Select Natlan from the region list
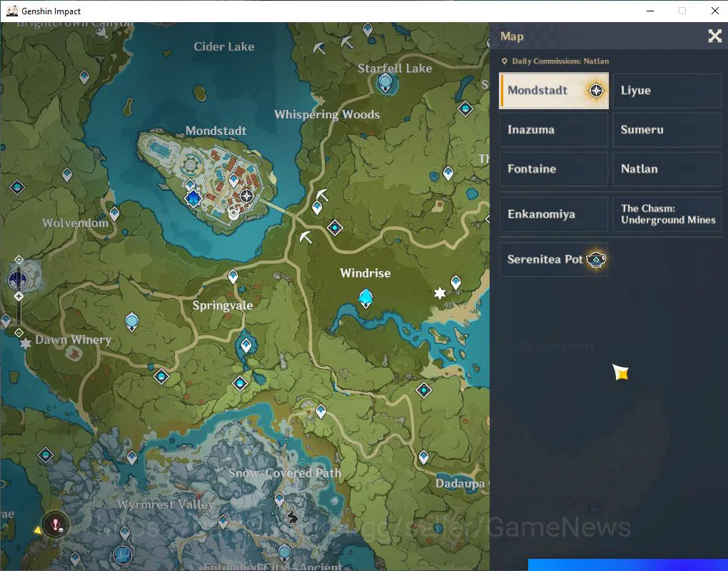Image resolution: width=728 pixels, height=571 pixels. (667, 169)
